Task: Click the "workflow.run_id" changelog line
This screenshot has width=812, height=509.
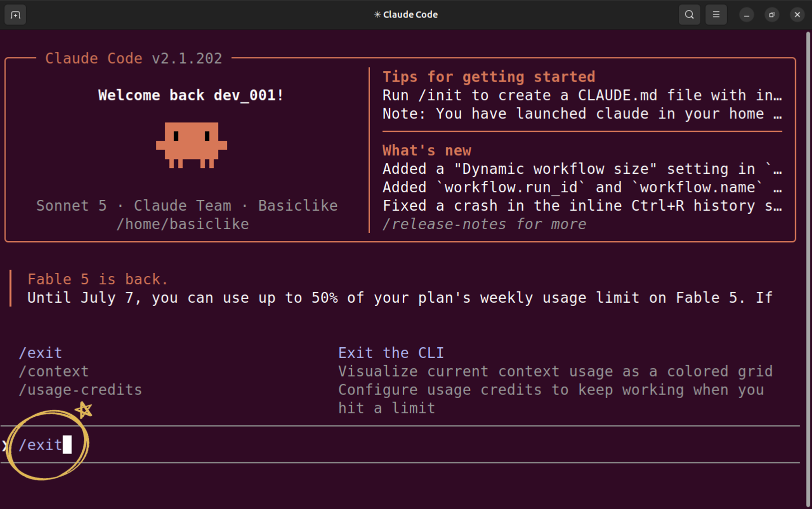Action: (582, 187)
